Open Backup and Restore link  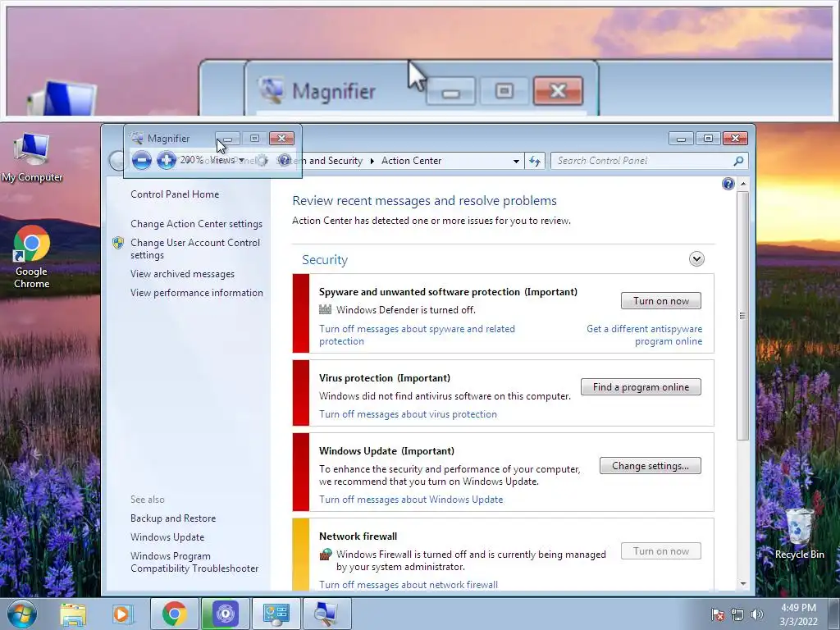[173, 518]
